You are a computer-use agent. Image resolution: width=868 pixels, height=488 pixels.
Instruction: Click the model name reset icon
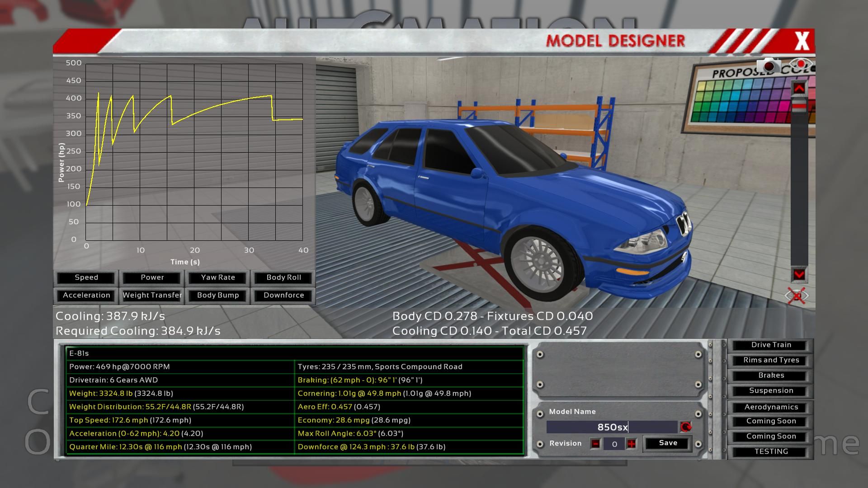point(686,427)
